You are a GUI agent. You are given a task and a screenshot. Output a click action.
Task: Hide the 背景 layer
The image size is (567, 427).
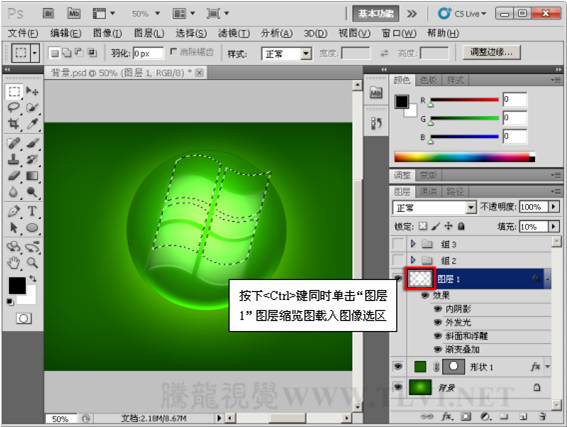point(398,387)
